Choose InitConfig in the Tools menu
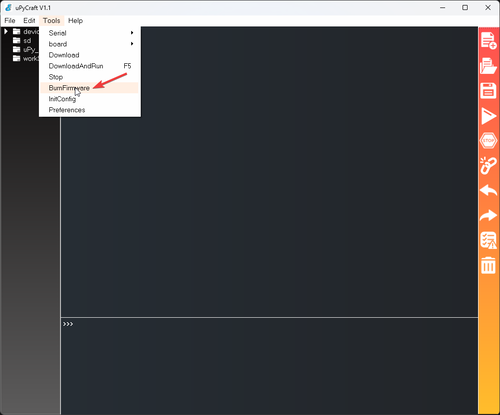The image size is (500, 415). [x=89, y=99]
